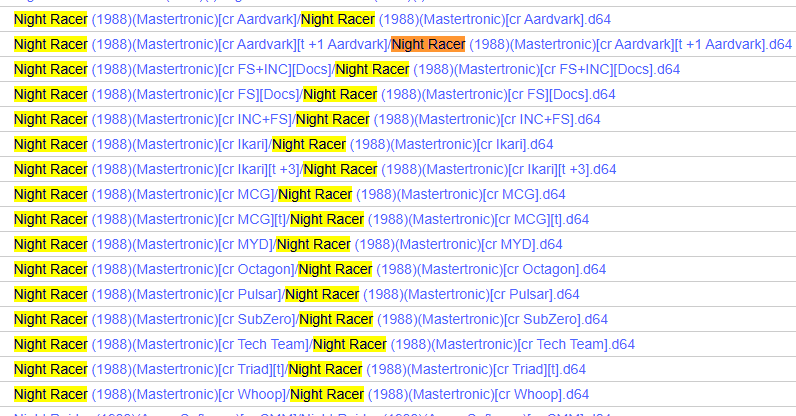Open Night Racer [cr Triad][t].d64 link
The height and width of the screenshot is (416, 796).
[300, 369]
